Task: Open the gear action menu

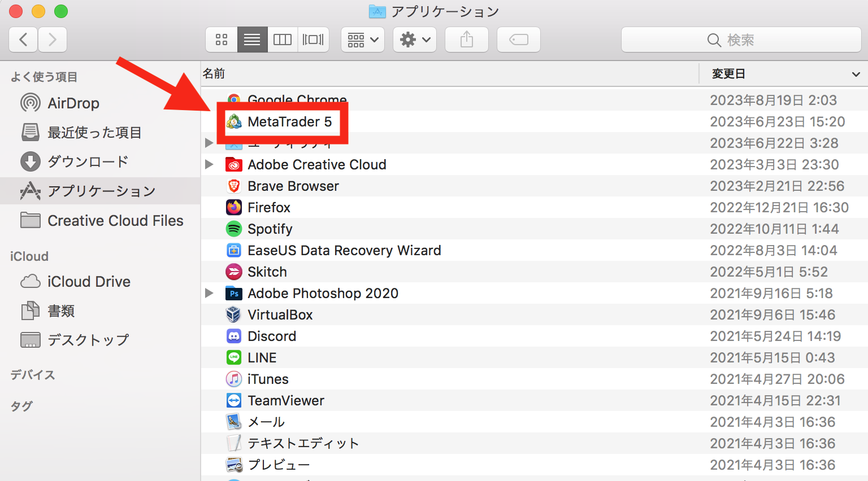Action: 415,40
